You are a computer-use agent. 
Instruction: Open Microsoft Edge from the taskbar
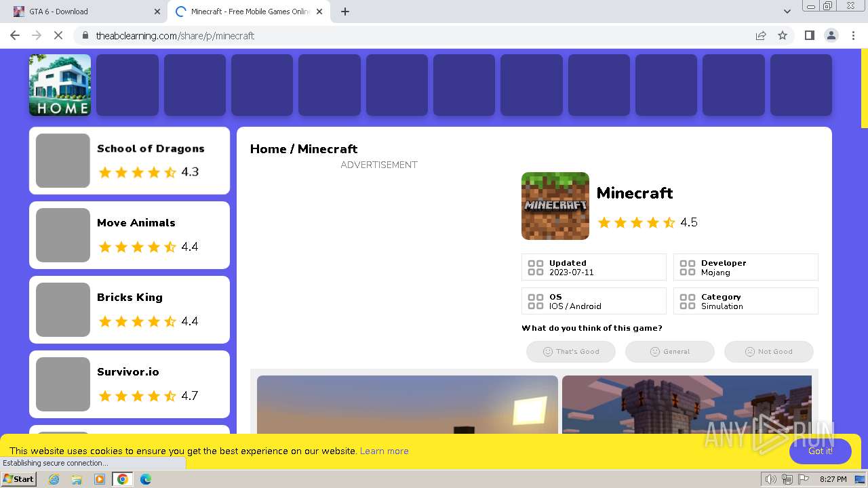146,479
